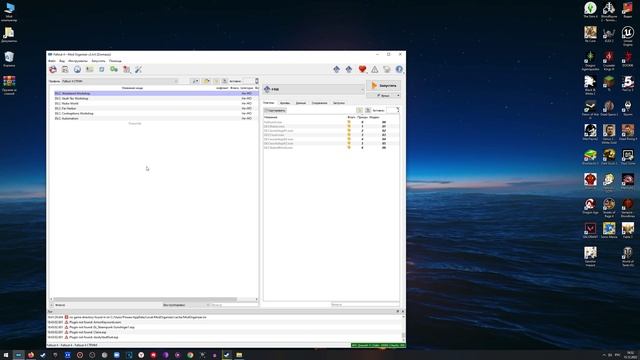Viewport: 640px width, 360px height.
Task: Click the refresh toolbar icon
Action: click(x=102, y=69)
